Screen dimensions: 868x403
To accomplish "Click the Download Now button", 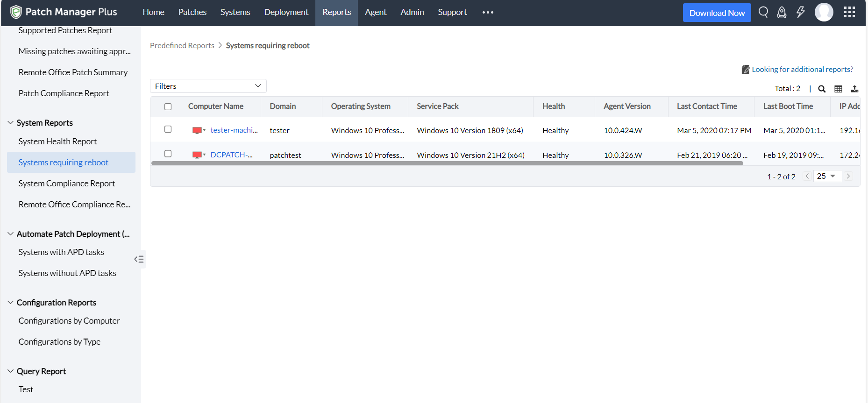I will tap(717, 13).
